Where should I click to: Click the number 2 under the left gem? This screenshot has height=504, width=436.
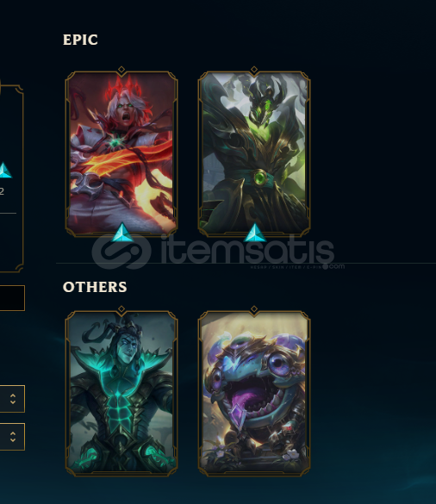point(2,191)
